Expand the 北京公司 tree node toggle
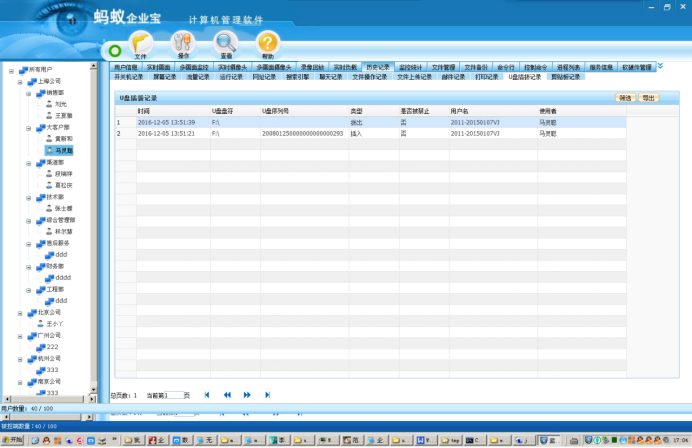Viewport: 692px width, 448px height. tap(19, 312)
